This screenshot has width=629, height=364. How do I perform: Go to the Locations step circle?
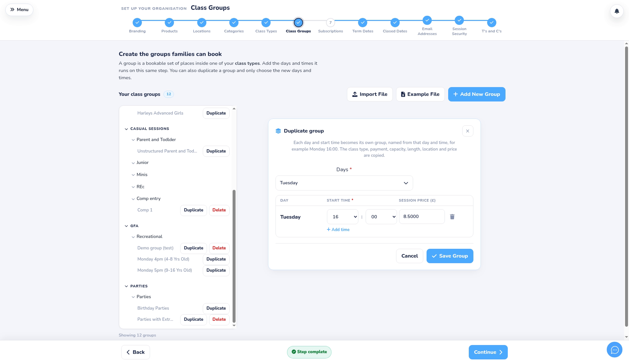coord(202,23)
